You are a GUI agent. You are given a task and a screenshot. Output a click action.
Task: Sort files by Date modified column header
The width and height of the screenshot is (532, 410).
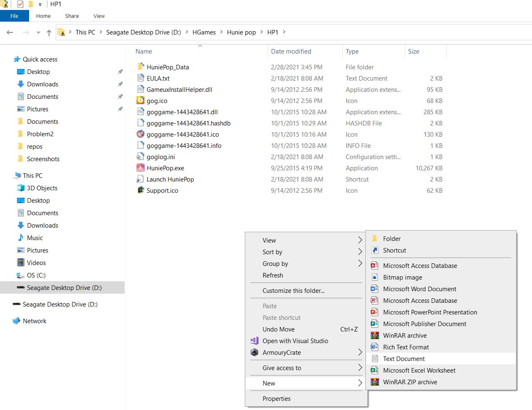tap(291, 52)
